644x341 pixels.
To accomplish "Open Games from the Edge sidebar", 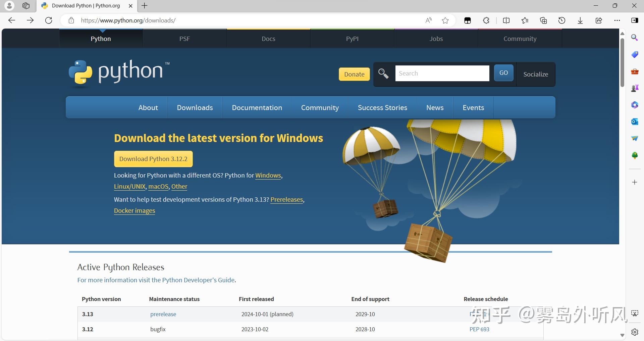I will pos(634,88).
